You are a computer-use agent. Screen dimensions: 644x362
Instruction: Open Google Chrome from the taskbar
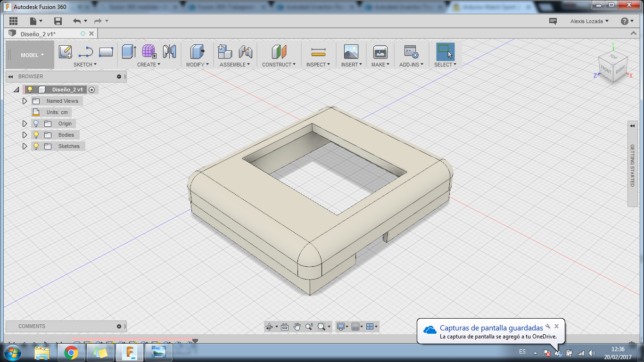coord(71,352)
